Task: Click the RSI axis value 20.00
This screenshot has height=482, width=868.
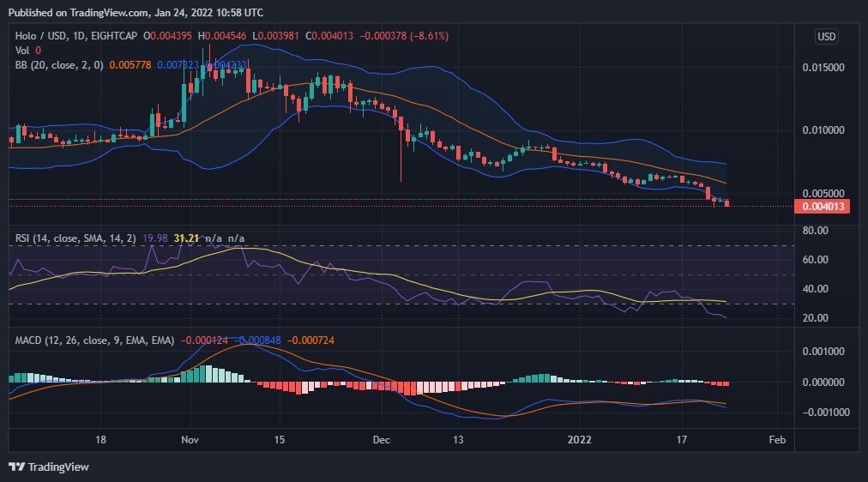Action: (x=816, y=318)
